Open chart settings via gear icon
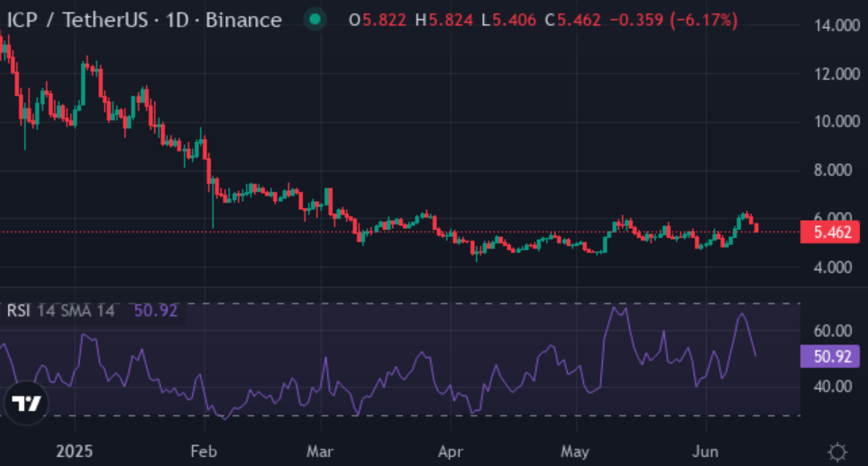 click(837, 451)
